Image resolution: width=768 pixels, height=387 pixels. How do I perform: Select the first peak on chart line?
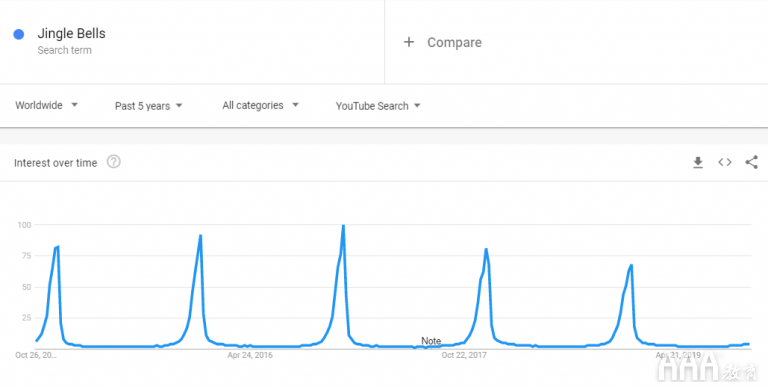(58, 246)
